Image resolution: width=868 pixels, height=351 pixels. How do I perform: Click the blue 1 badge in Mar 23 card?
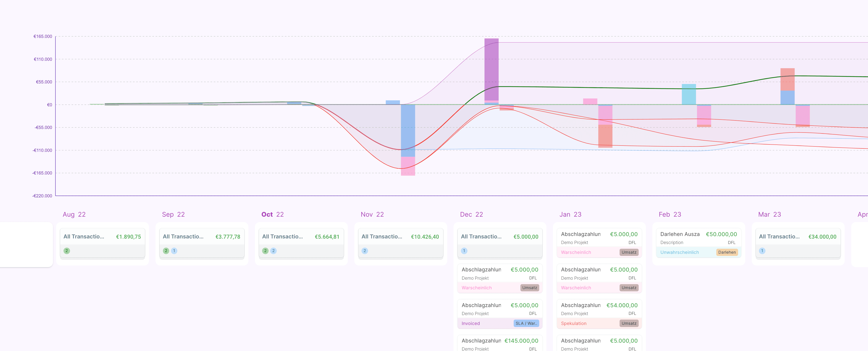pos(762,251)
